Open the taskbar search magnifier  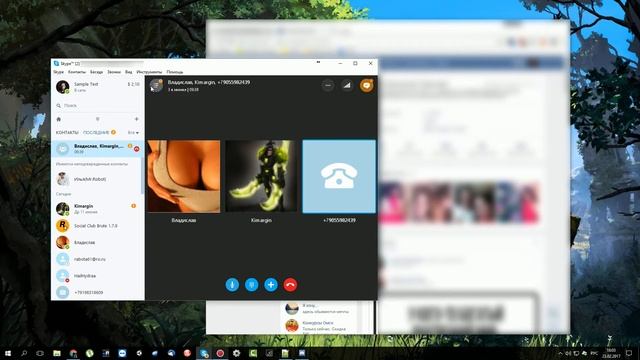click(24, 353)
